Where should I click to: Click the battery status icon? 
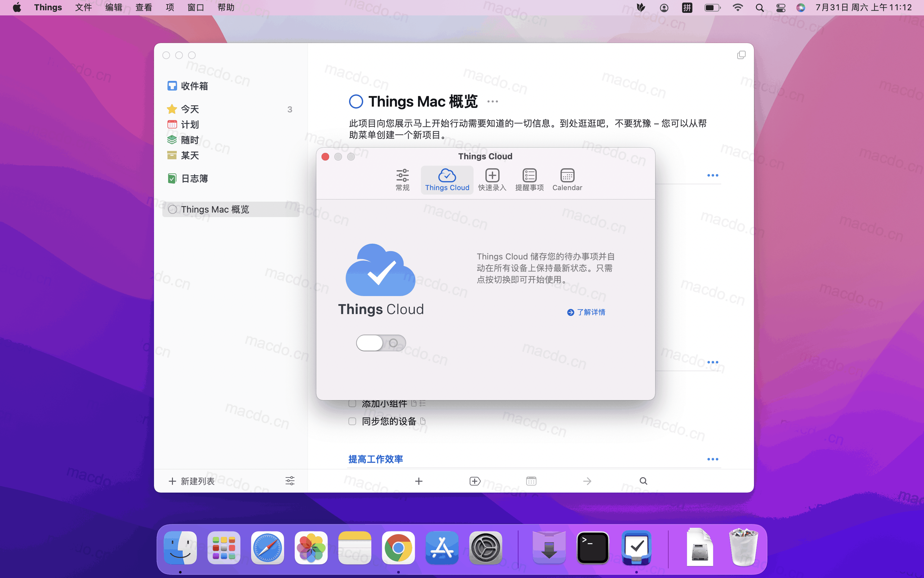coord(712,8)
